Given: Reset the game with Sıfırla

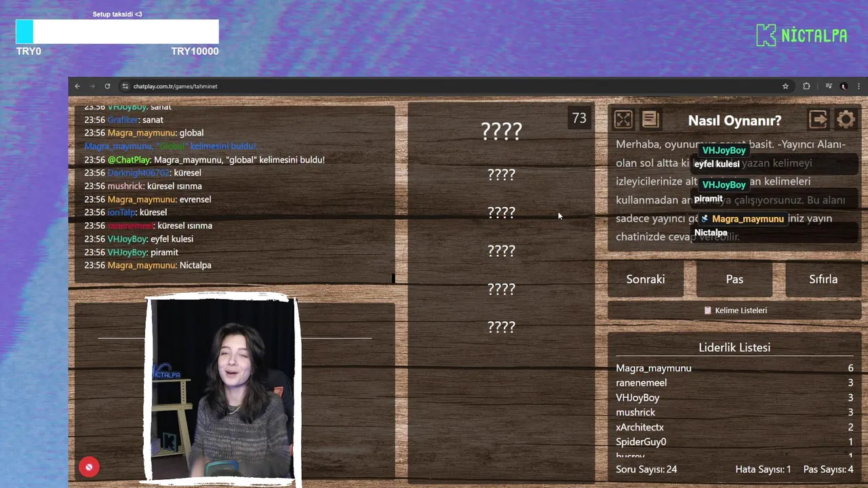Looking at the screenshot, I should (823, 279).
